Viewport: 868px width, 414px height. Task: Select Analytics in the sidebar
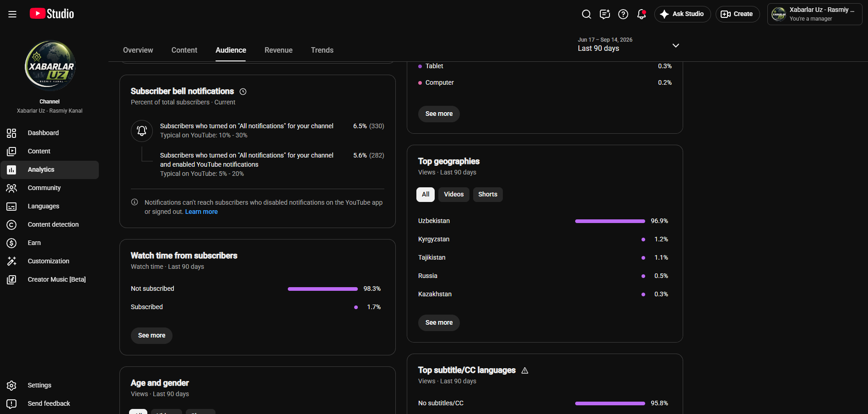49,170
